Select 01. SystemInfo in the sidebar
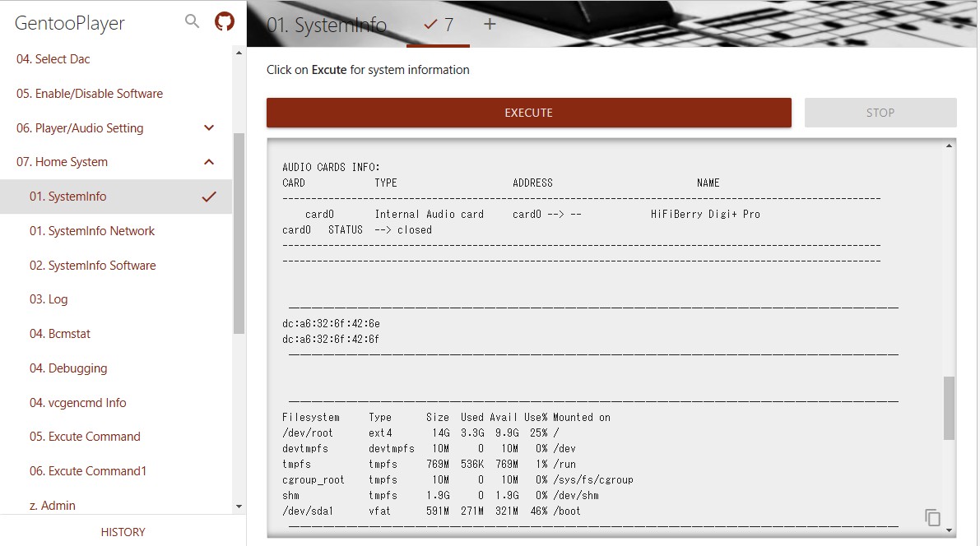 click(116, 197)
